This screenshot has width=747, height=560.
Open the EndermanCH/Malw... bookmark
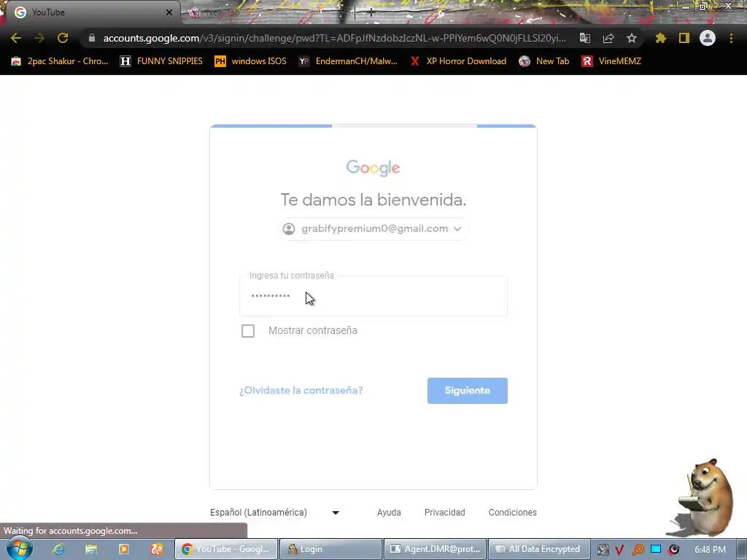pyautogui.click(x=348, y=61)
